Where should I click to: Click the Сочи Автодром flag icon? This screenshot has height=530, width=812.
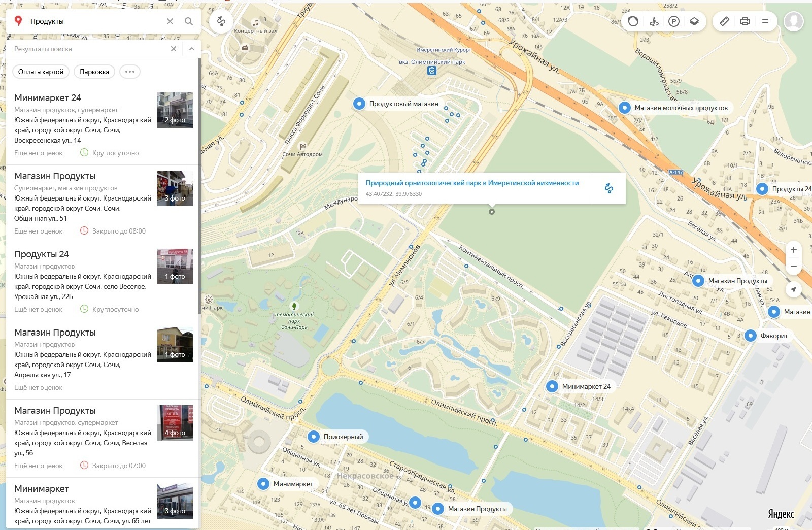[x=302, y=146]
